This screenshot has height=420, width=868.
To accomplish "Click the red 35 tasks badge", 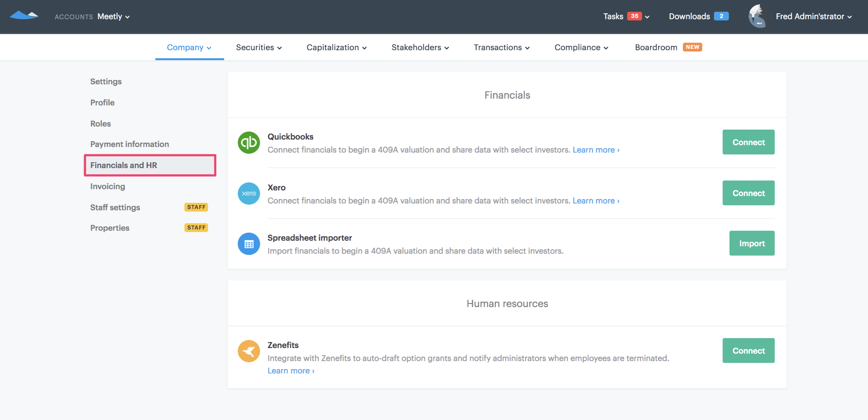I will pos(634,16).
